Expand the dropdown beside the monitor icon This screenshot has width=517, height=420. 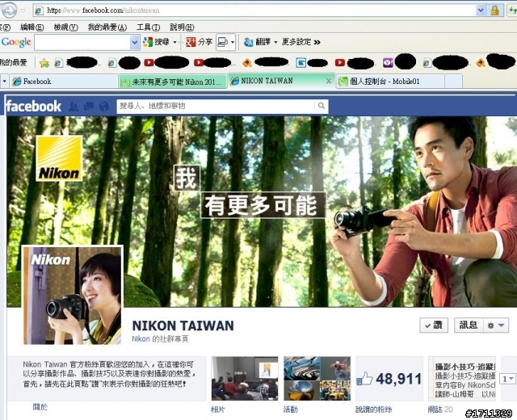233,42
